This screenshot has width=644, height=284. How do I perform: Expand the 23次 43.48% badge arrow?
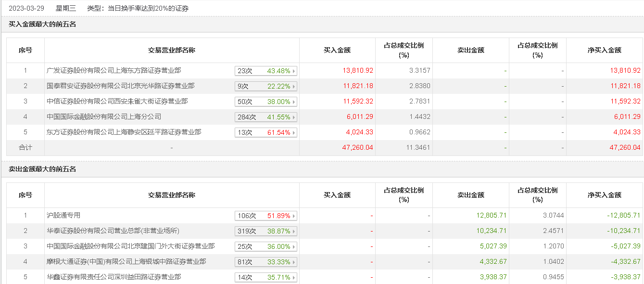tap(294, 71)
